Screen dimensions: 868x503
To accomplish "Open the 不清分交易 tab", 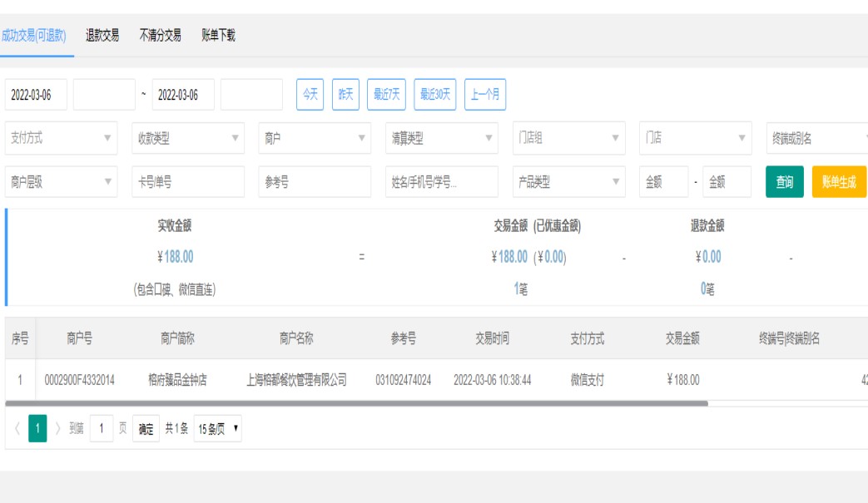I will tap(160, 36).
